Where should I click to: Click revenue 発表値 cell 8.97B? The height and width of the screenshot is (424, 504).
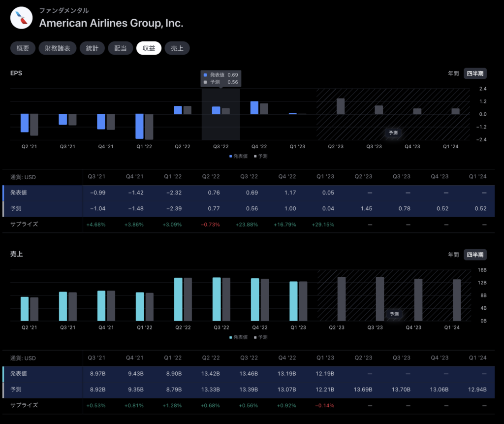(98, 373)
